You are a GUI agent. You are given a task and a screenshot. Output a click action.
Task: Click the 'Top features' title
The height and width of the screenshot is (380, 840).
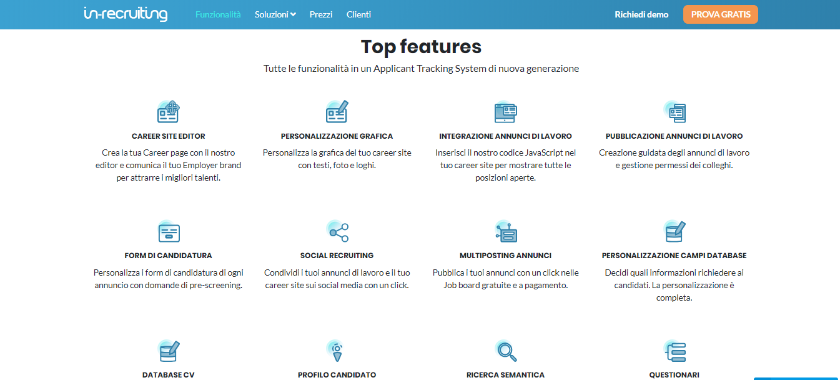[x=421, y=47]
